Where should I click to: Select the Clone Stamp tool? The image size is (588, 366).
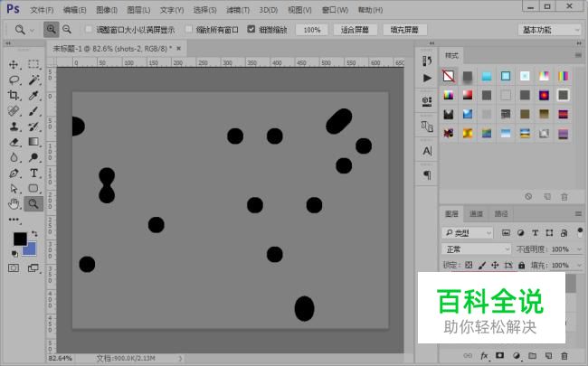pyautogui.click(x=14, y=127)
